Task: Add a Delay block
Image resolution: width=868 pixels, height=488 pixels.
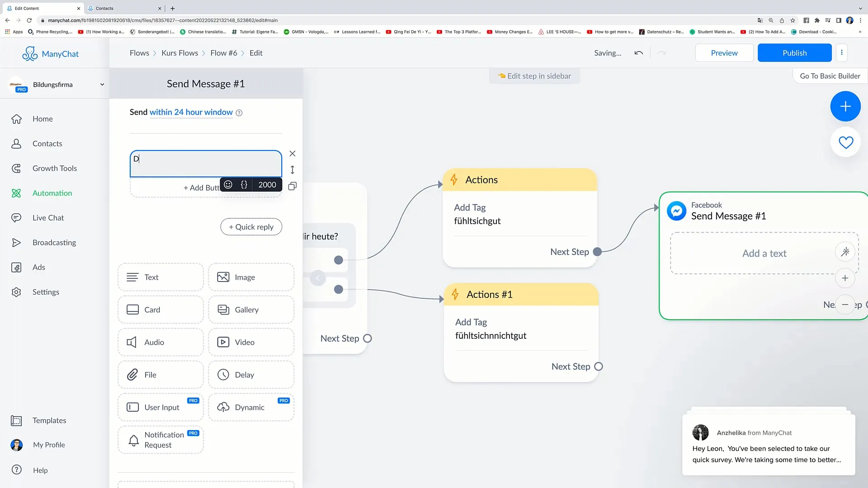Action: tap(251, 375)
